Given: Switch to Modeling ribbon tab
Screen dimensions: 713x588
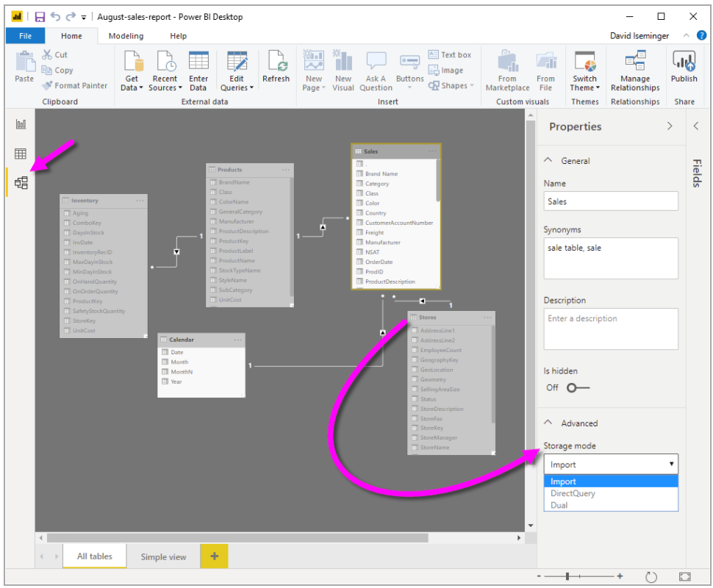Looking at the screenshot, I should click(126, 36).
